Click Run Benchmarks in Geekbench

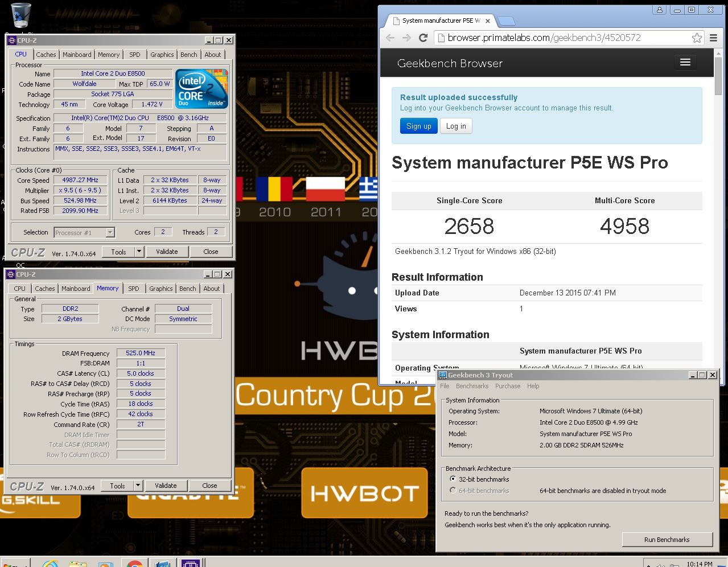(667, 540)
